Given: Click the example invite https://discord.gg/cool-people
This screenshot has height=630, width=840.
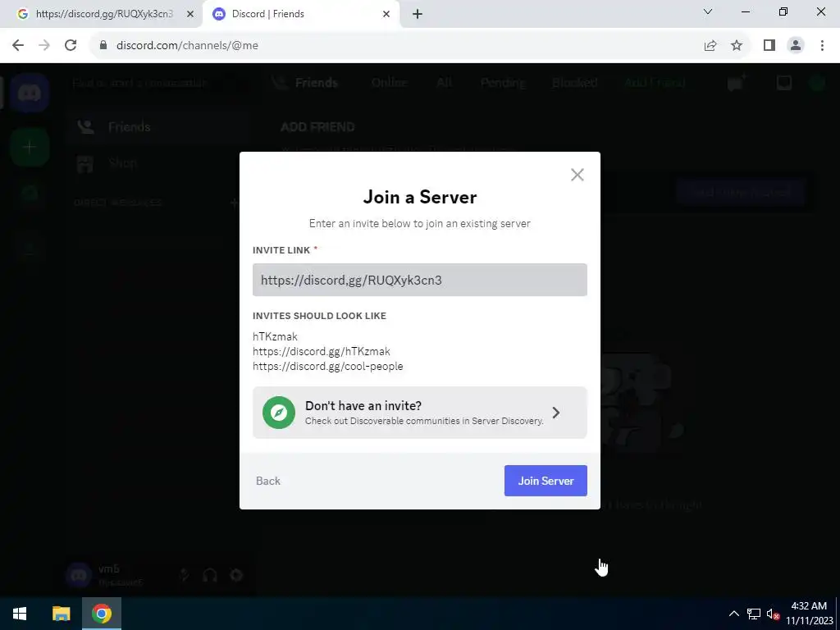Looking at the screenshot, I should (328, 367).
